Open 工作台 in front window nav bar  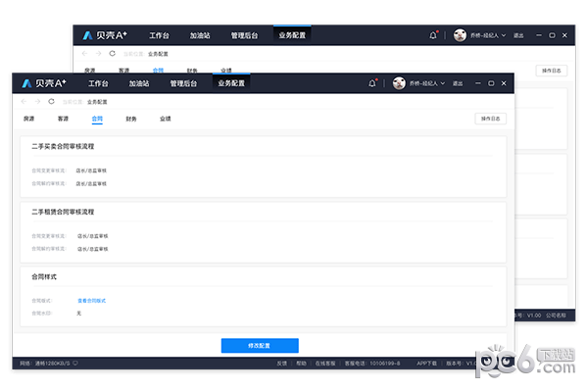98,83
